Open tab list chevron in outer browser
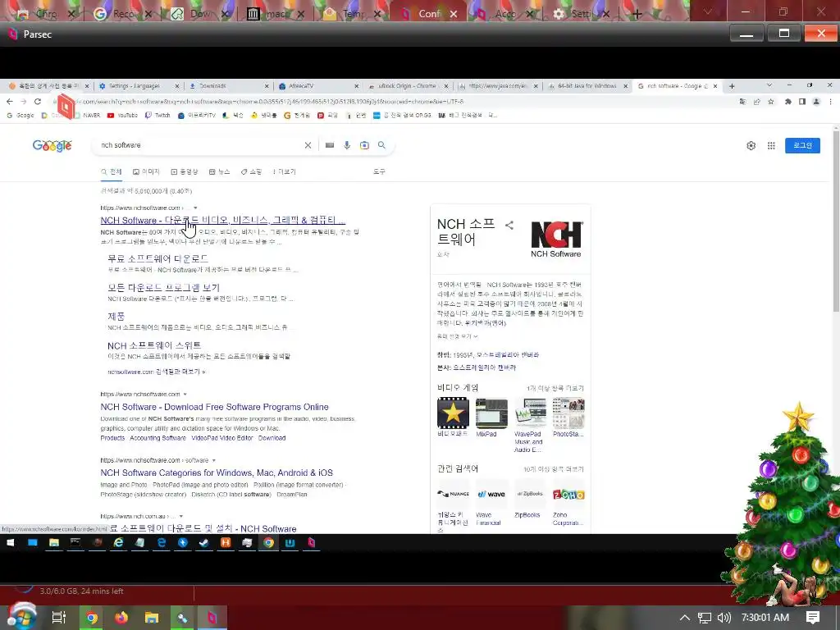The height and width of the screenshot is (630, 840). [x=708, y=11]
